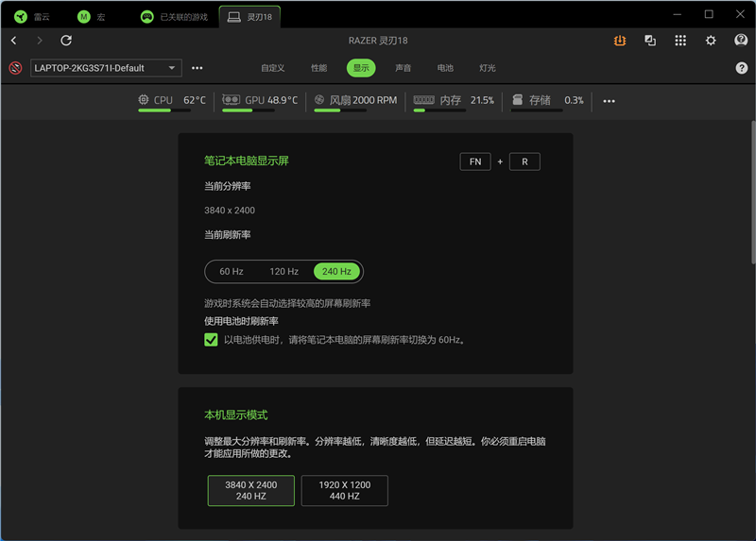Open monitor bar three-dot more options
Image resolution: width=756 pixels, height=541 pixels.
(609, 101)
